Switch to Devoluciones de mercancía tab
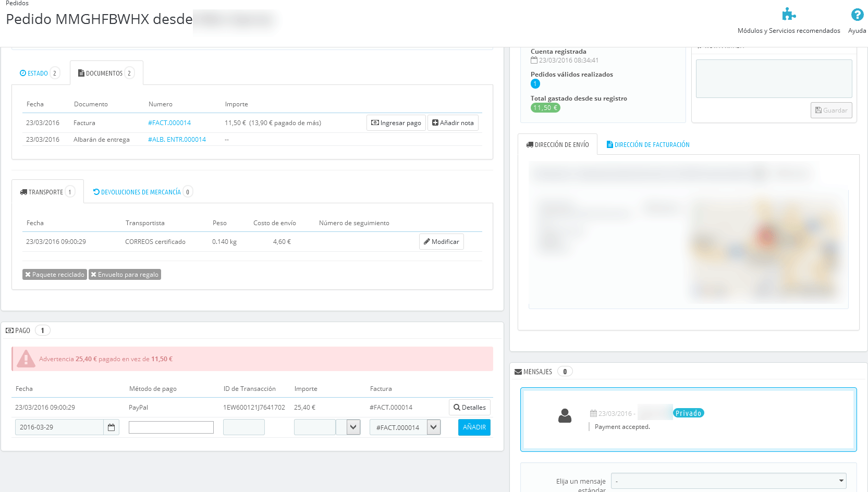868x492 pixels. (142, 192)
